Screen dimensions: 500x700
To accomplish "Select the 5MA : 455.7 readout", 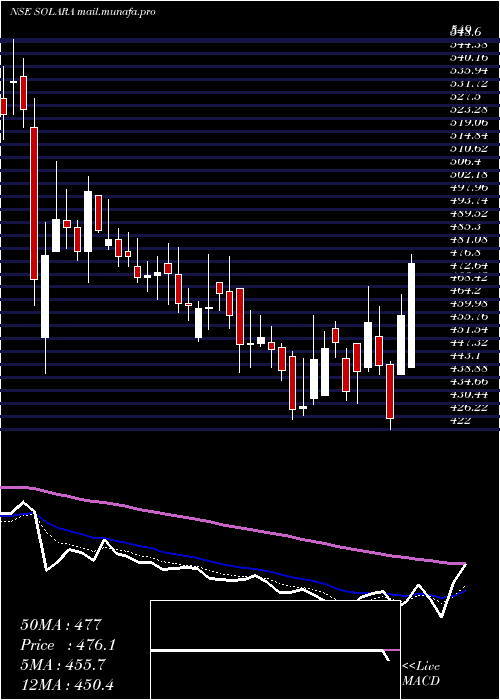I will tap(63, 665).
